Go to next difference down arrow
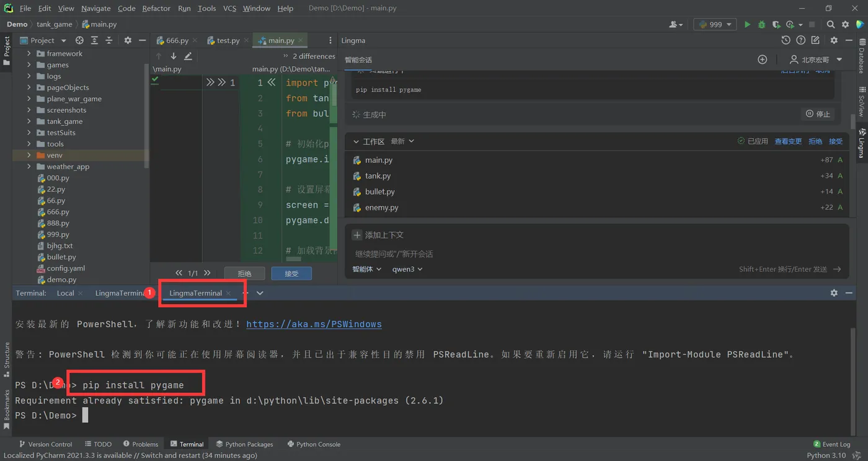This screenshot has height=461, width=868. click(174, 56)
